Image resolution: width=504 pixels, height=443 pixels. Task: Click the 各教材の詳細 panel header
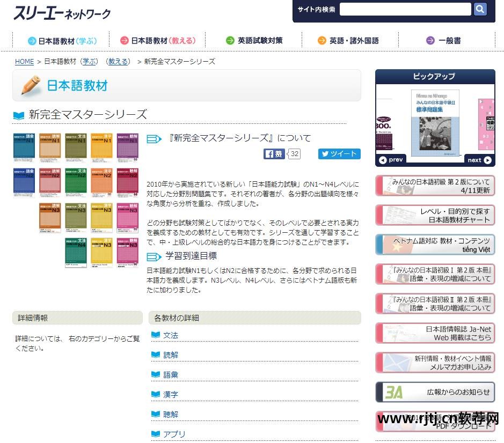click(x=255, y=318)
